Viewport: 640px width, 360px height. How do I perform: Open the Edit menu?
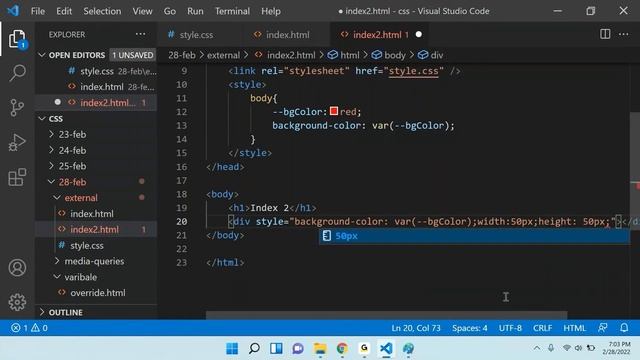64,11
